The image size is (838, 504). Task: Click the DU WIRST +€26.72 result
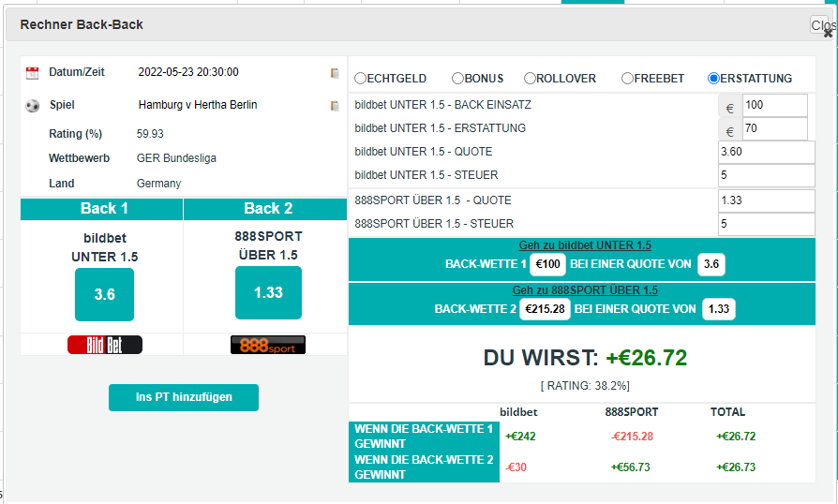coord(585,358)
